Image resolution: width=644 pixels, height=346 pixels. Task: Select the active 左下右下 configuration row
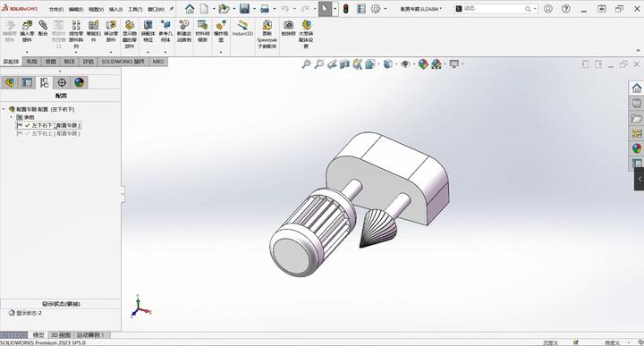(48, 125)
